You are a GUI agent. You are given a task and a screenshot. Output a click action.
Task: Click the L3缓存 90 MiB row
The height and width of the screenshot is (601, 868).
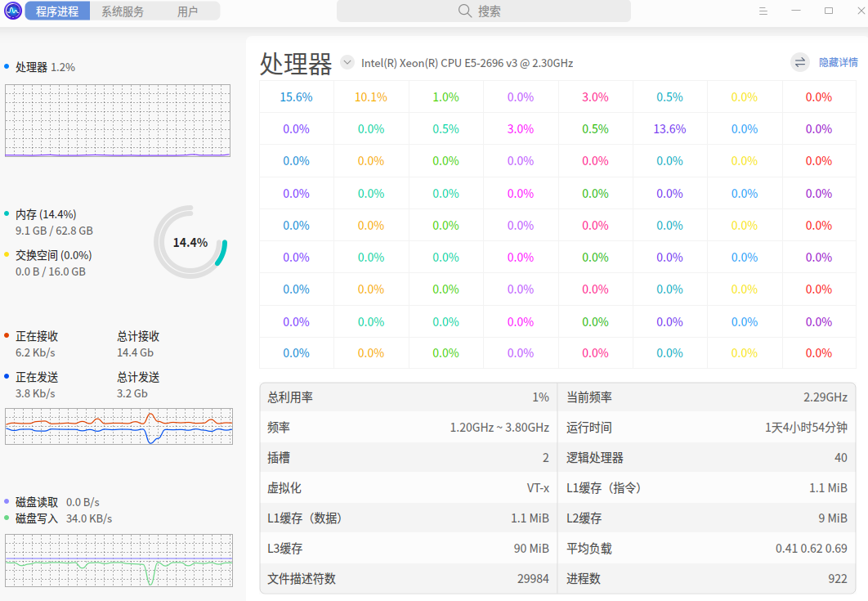click(x=409, y=549)
